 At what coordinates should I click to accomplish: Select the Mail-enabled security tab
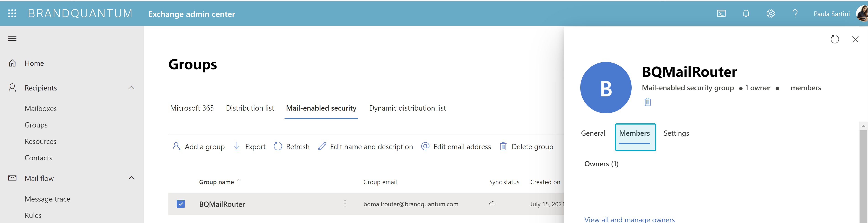pyautogui.click(x=321, y=108)
